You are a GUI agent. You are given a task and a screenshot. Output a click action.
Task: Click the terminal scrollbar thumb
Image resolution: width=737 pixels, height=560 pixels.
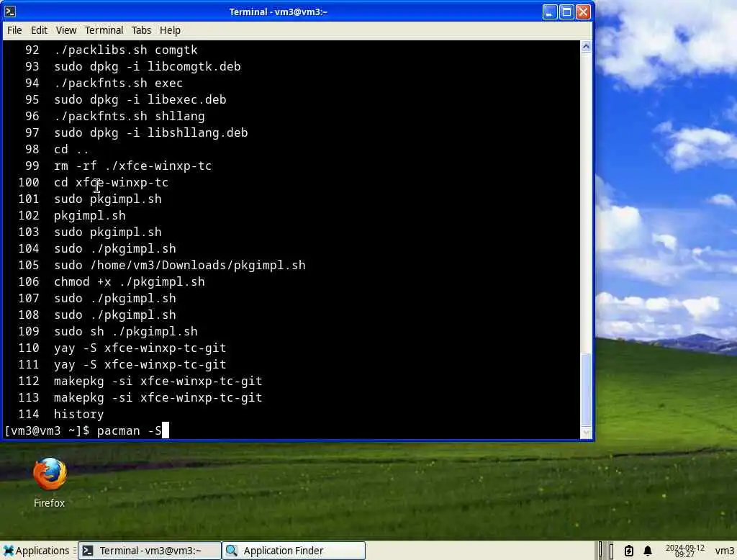coord(586,390)
